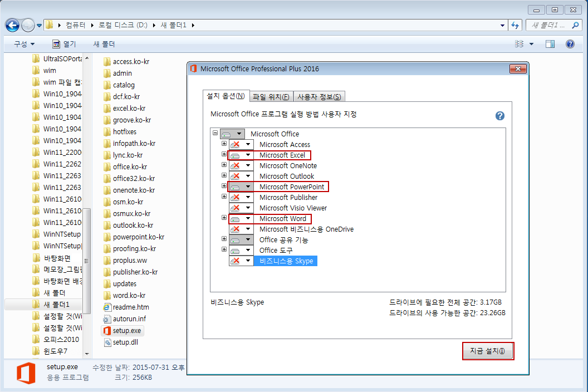Select 오피스2010 in the navigation pane
588x392 pixels.
[x=56, y=339]
